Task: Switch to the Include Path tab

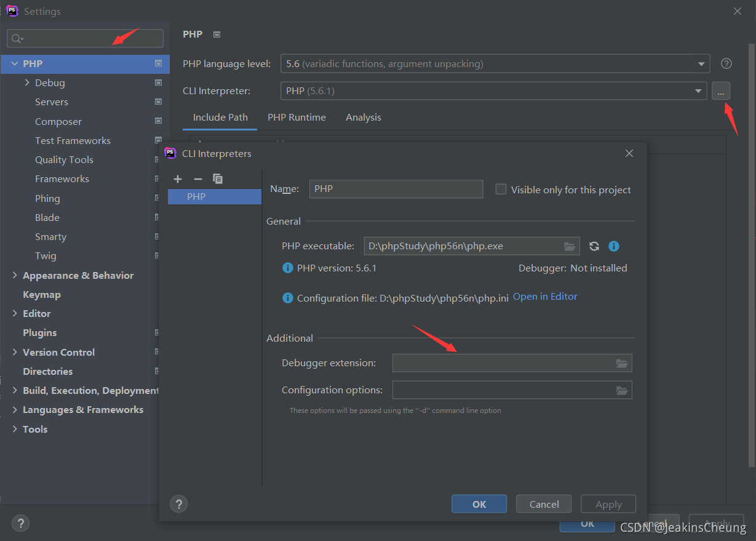Action: tap(220, 118)
